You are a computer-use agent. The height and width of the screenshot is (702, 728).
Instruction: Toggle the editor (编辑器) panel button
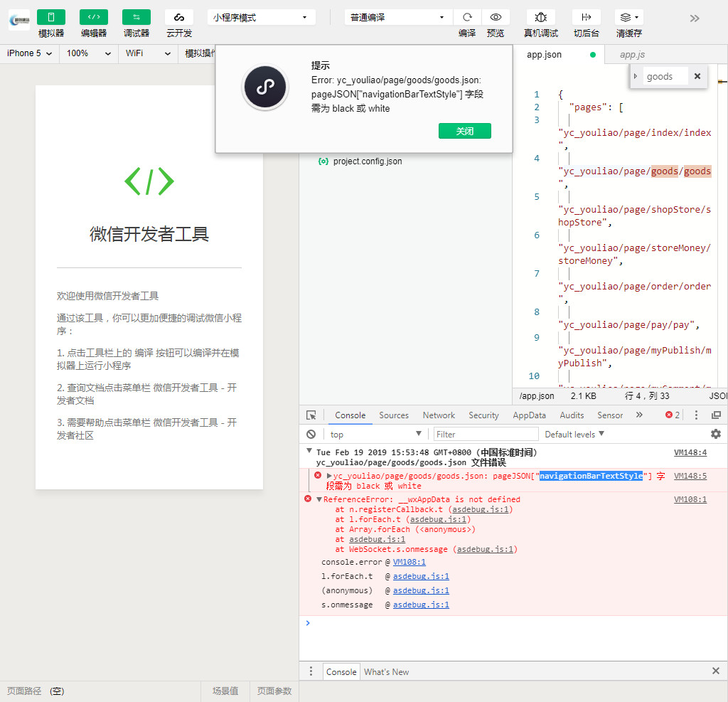click(x=94, y=17)
